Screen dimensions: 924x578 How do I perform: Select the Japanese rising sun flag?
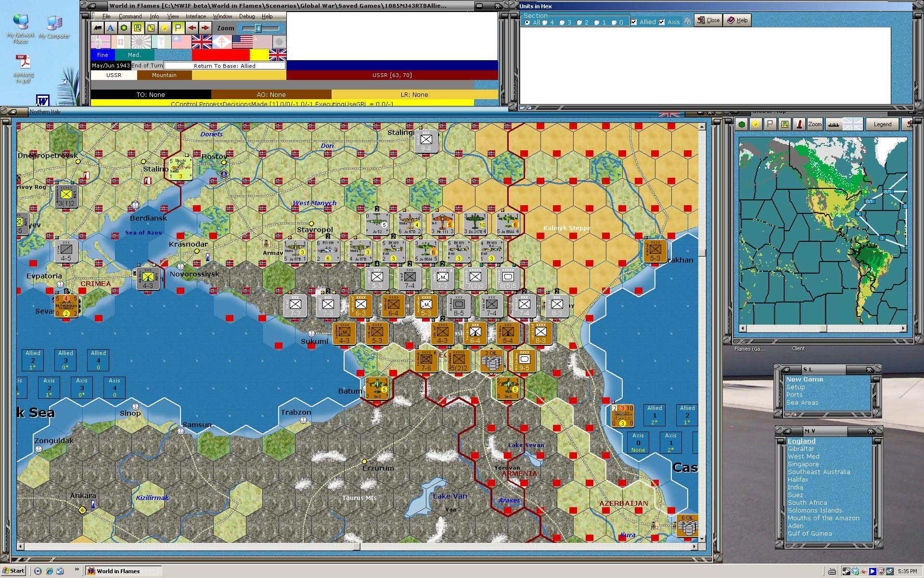pyautogui.click(x=141, y=42)
